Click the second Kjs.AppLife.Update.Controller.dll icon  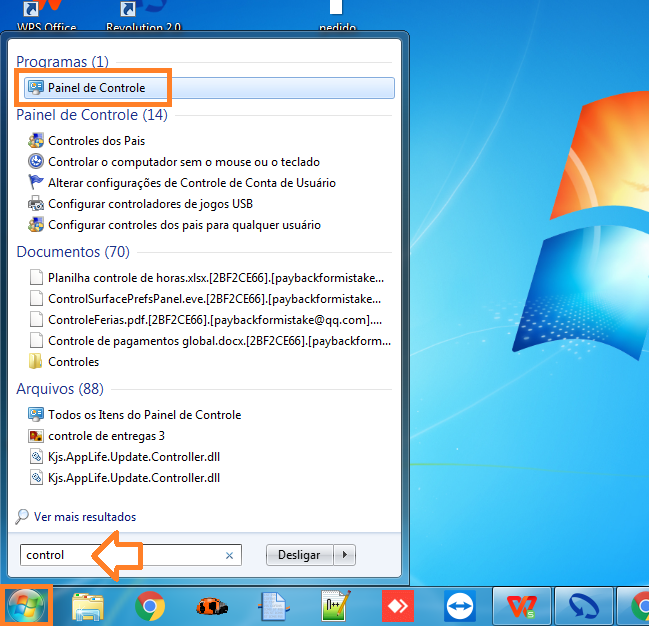pos(36,478)
